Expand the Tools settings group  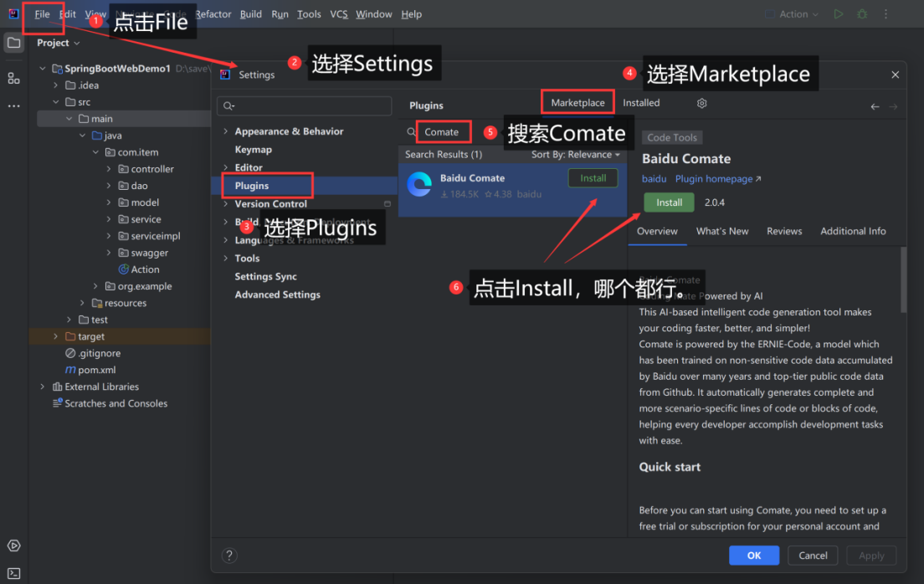click(x=226, y=259)
